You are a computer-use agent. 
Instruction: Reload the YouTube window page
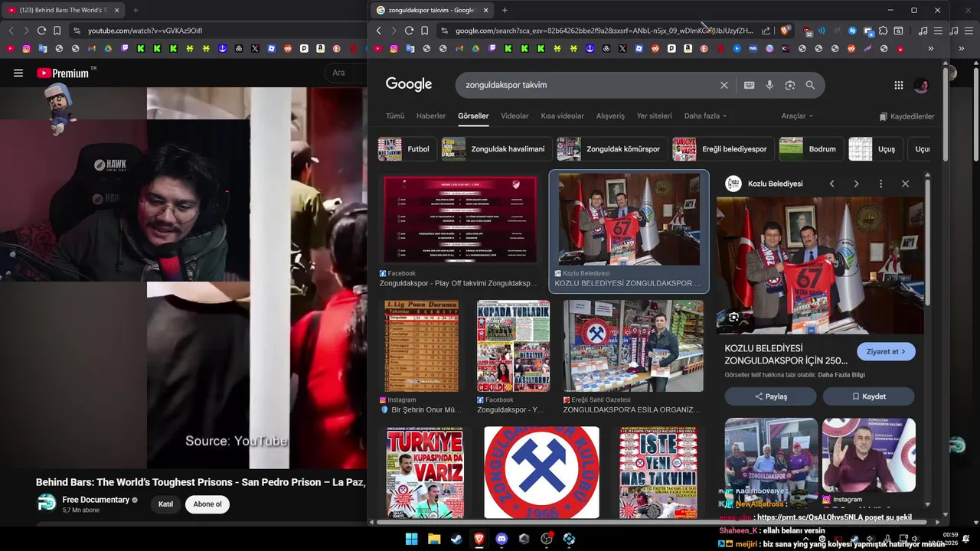(41, 31)
